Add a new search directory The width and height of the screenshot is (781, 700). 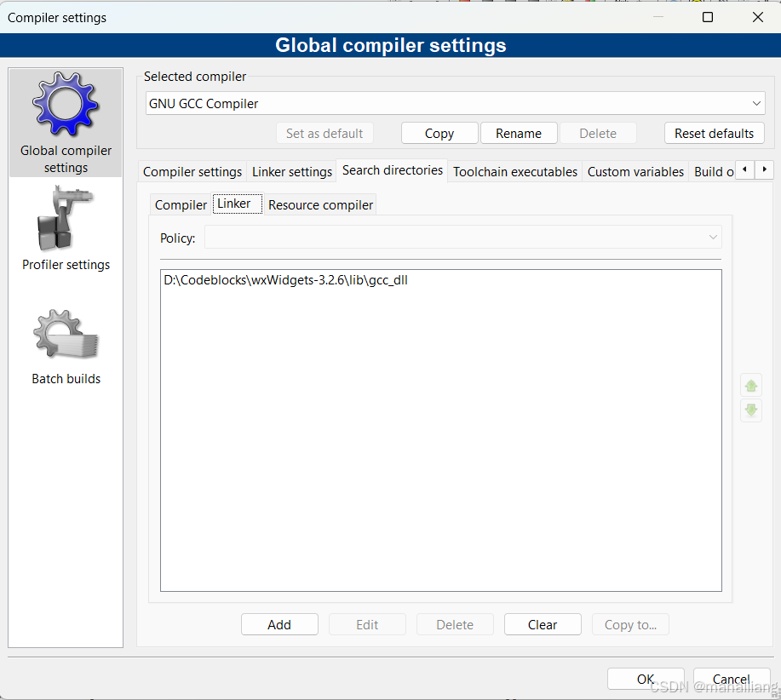coord(279,624)
